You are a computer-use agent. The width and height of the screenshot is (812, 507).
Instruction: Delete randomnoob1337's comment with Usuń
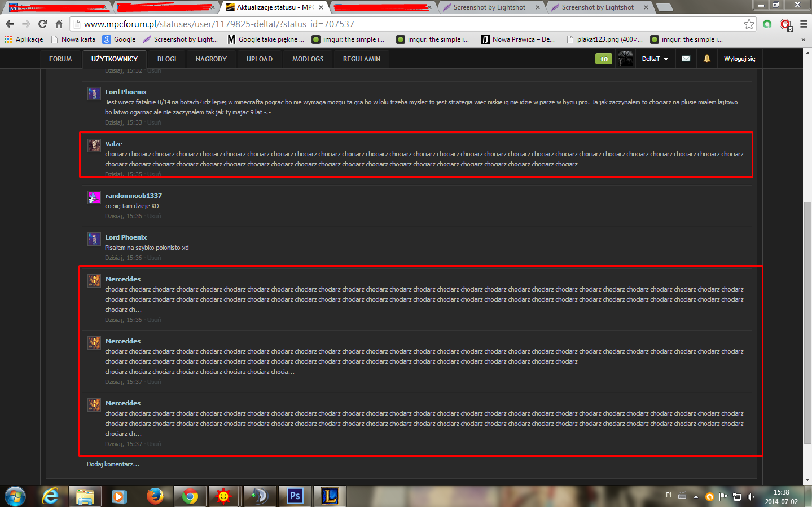(x=154, y=216)
